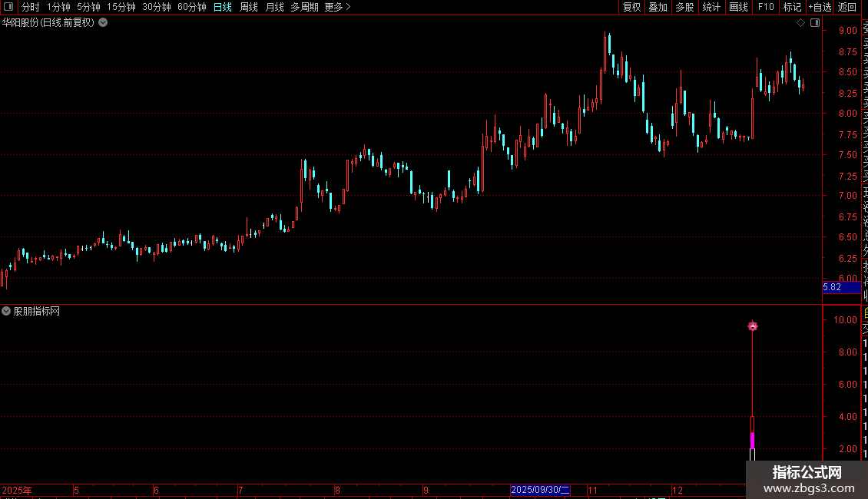Click the 叠加 overlay button

click(x=658, y=7)
